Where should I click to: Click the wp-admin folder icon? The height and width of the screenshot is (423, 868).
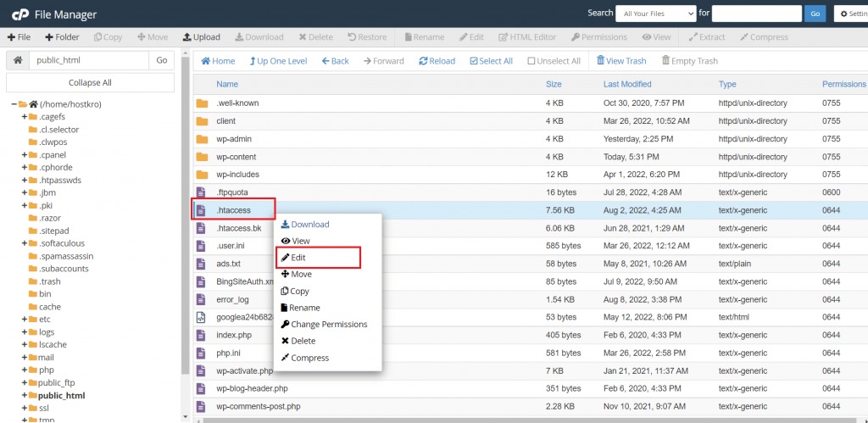[202, 139]
